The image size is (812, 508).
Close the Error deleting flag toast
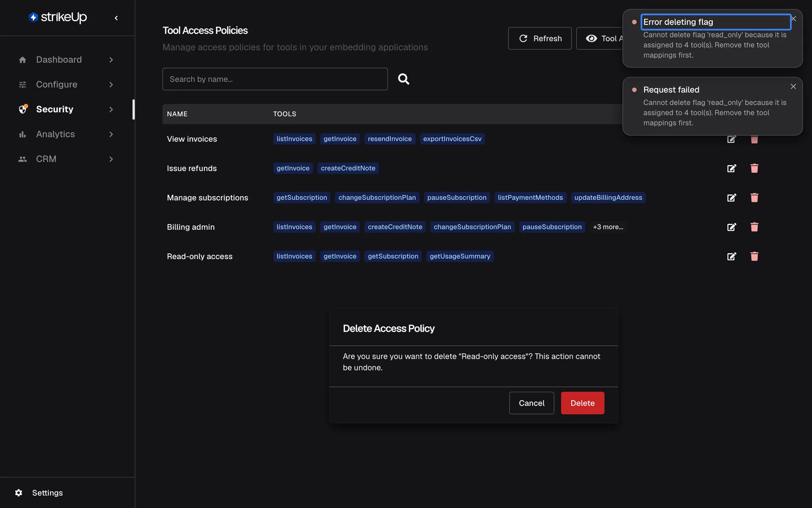pyautogui.click(x=794, y=19)
